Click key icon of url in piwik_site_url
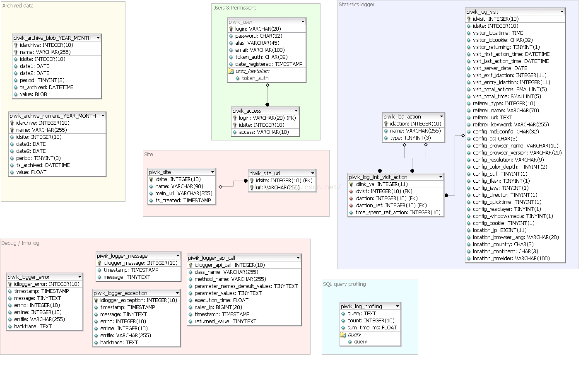 click(252, 188)
